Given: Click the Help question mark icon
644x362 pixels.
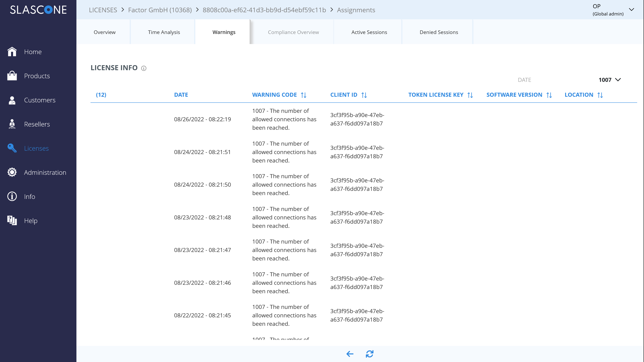Looking at the screenshot, I should click(x=12, y=220).
